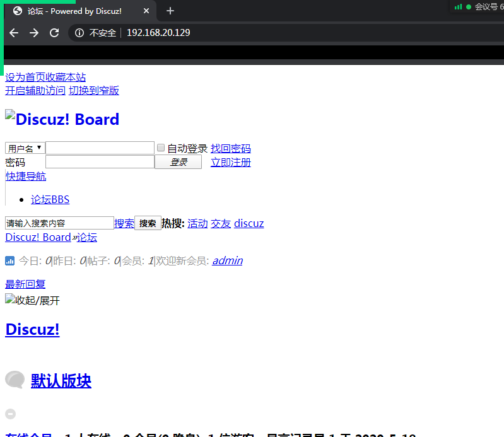Toggle the '收起/展开' collapse image

[x=32, y=300]
